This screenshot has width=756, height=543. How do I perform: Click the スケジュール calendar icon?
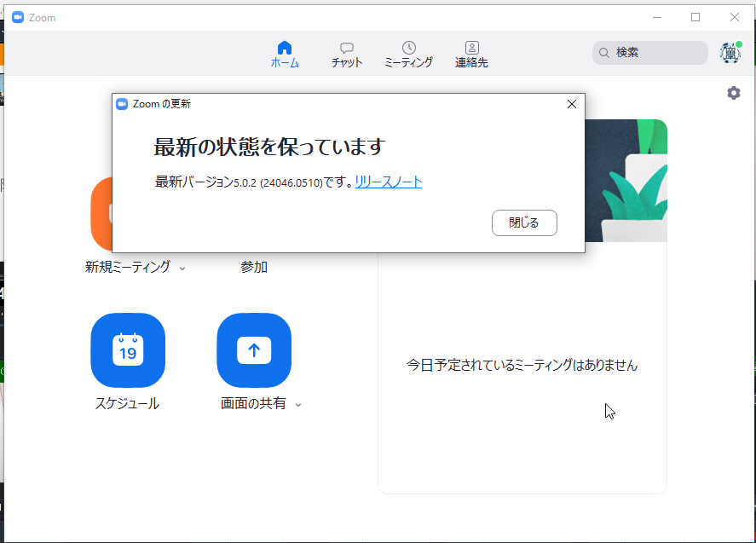coord(128,350)
